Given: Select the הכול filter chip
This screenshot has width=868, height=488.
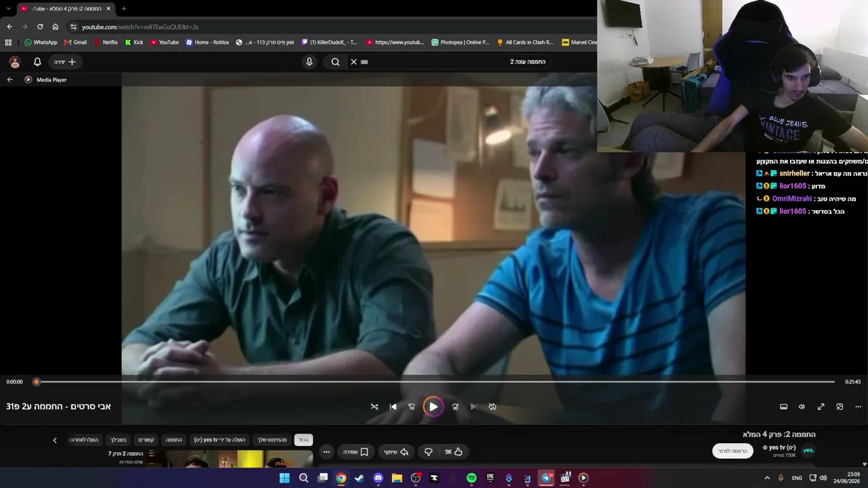Looking at the screenshot, I should (303, 440).
